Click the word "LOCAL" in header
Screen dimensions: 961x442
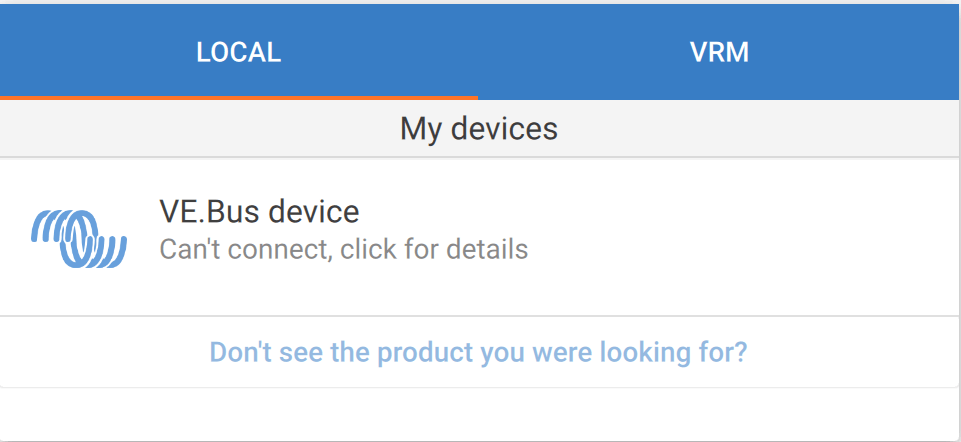[x=238, y=53]
